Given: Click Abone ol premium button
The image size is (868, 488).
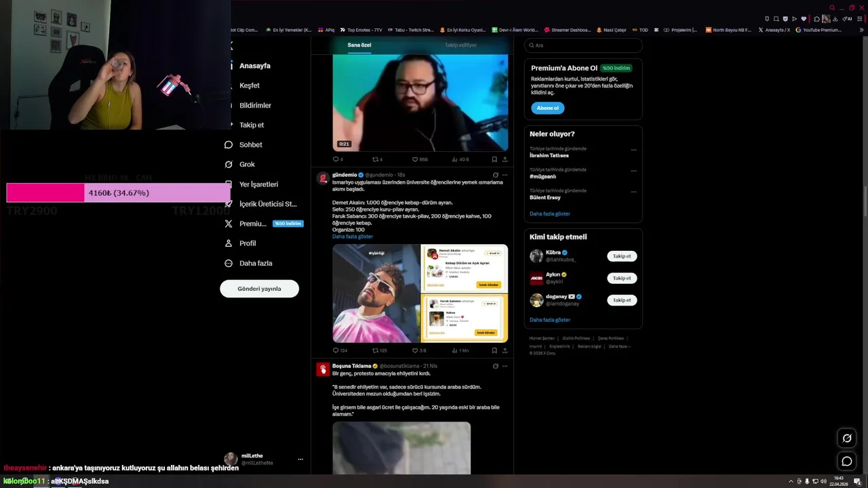Looking at the screenshot, I should click(547, 108).
